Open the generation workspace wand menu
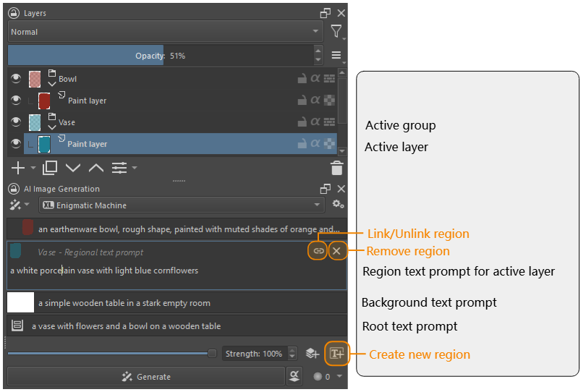The image size is (586, 392). [19, 205]
